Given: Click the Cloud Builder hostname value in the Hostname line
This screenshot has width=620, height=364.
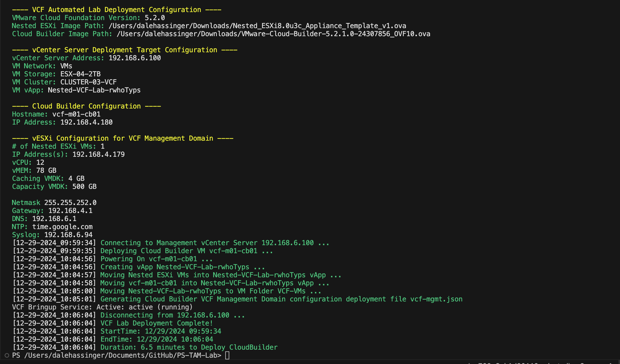Looking at the screenshot, I should [76, 114].
